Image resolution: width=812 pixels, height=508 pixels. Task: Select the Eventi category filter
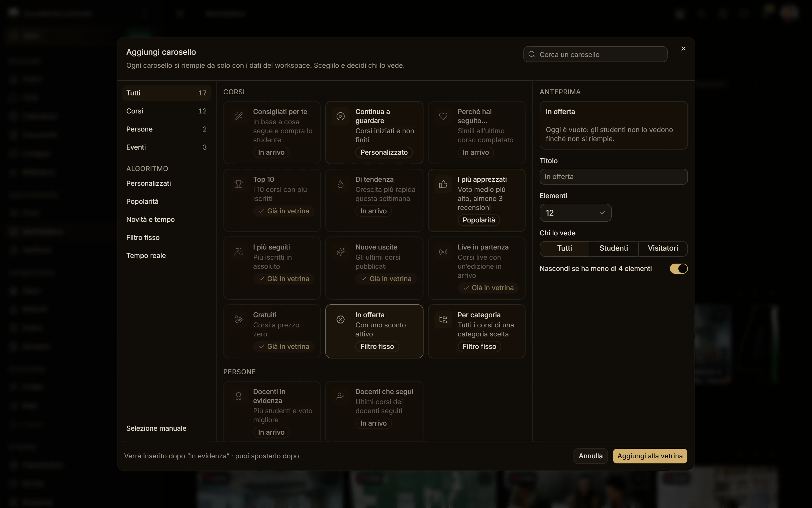[166, 147]
